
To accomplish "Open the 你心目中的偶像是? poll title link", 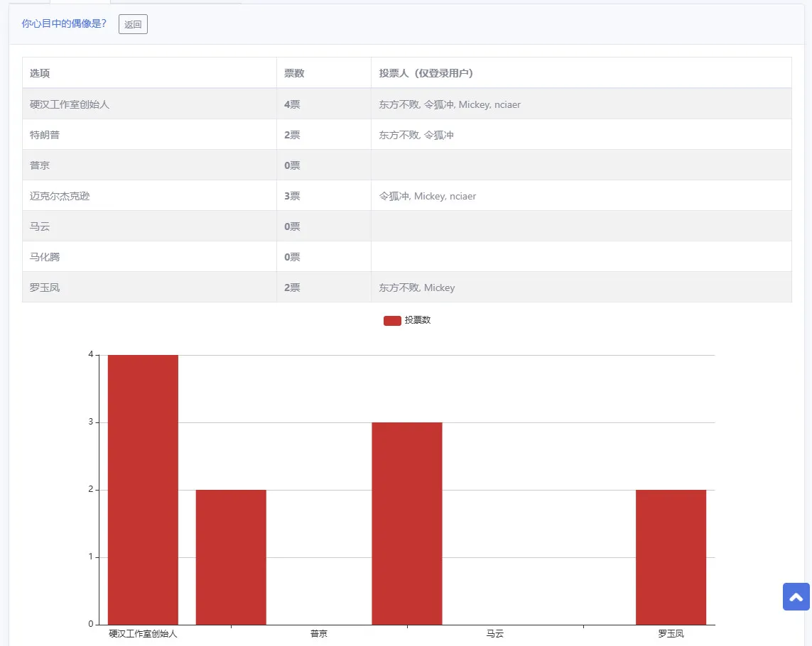I will 64,24.
